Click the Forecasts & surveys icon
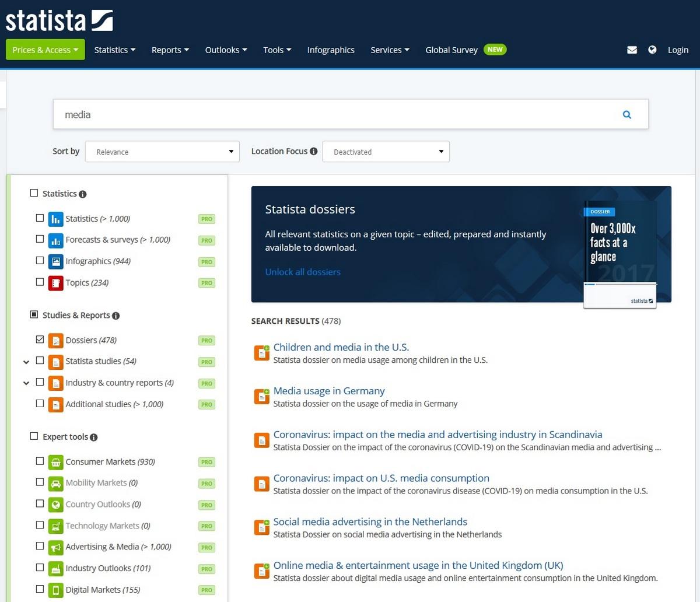 tap(55, 240)
